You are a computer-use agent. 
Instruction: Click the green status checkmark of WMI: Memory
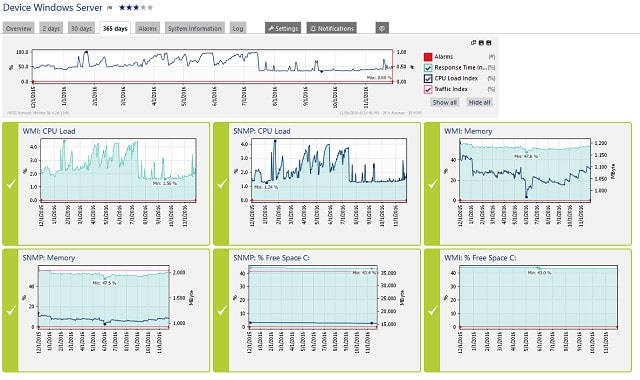(x=433, y=184)
